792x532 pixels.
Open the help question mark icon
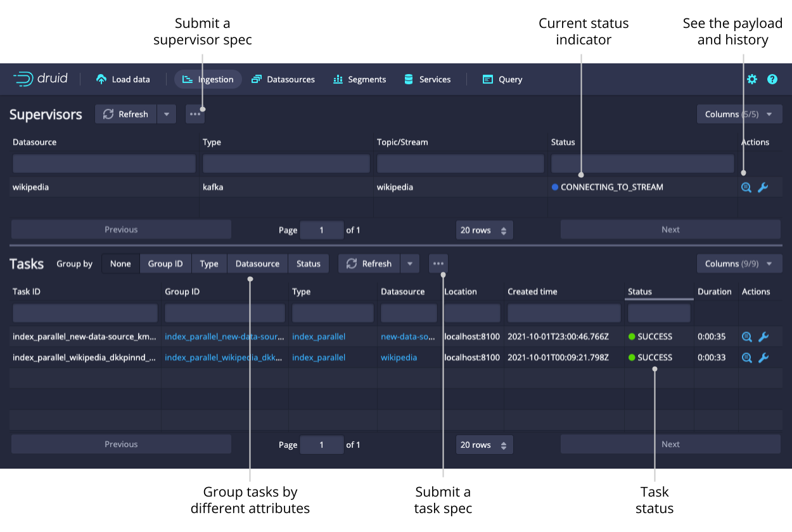[772, 79]
